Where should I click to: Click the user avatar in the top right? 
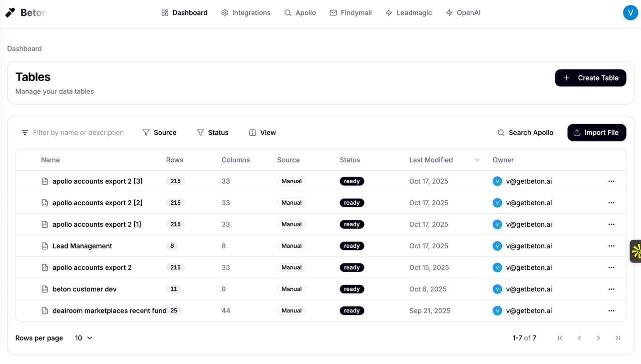tap(630, 13)
